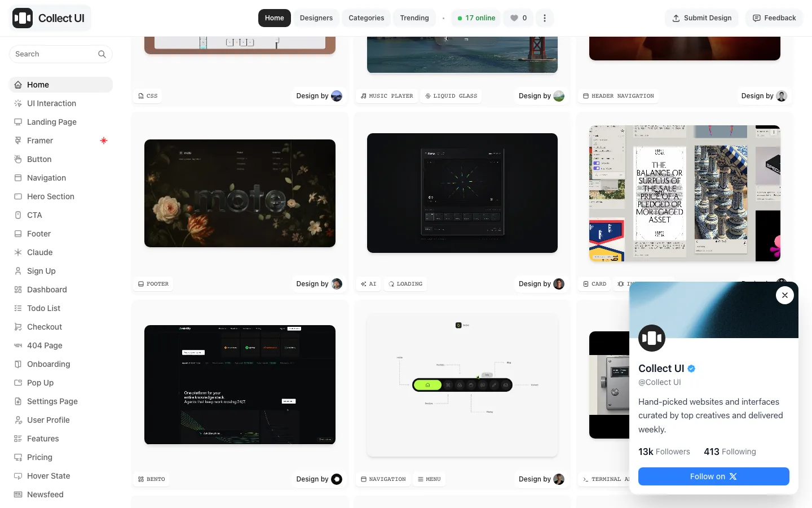
Task: Go to the Trending tab
Action: (414, 18)
